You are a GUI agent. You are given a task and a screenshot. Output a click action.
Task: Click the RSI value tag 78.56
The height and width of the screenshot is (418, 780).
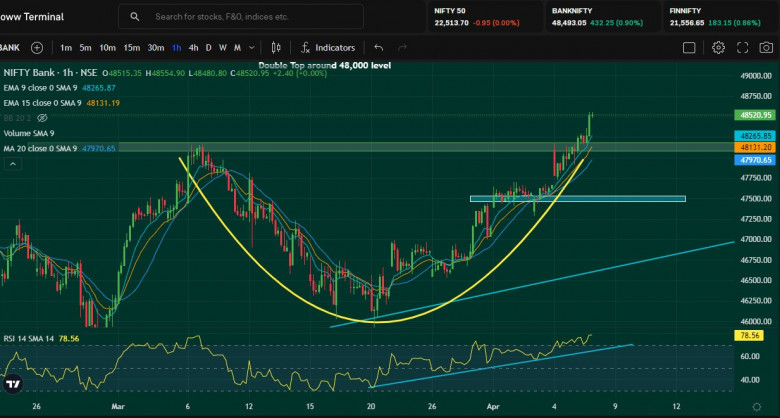pyautogui.click(x=749, y=336)
